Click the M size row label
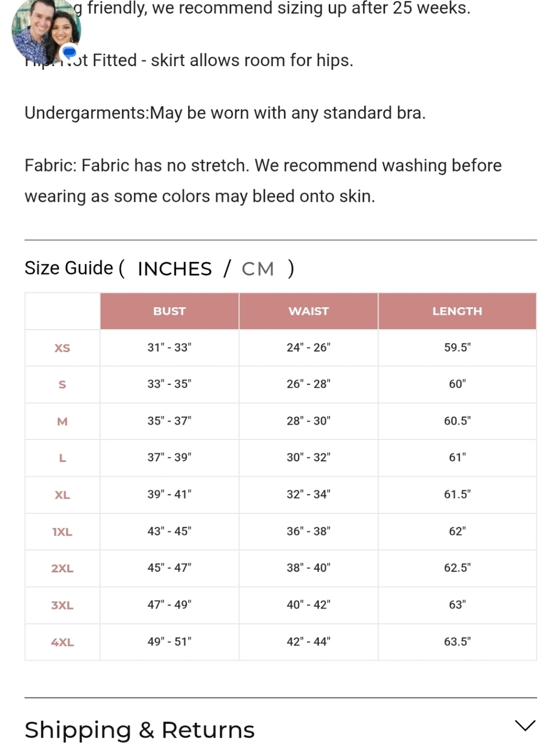This screenshot has width=560, height=744. point(62,422)
